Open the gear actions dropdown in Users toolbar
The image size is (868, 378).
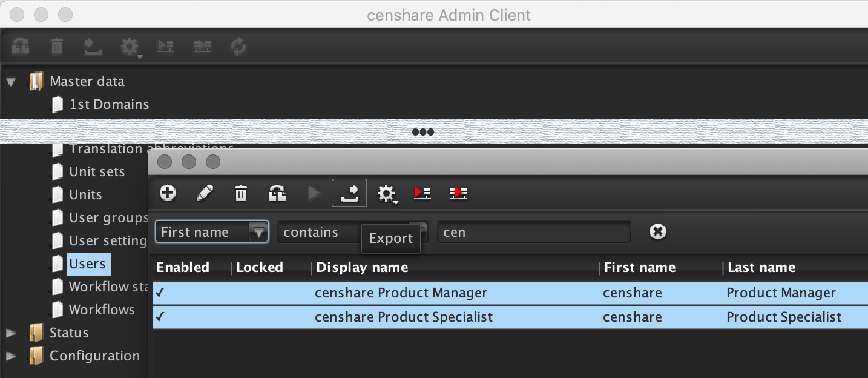[x=386, y=194]
